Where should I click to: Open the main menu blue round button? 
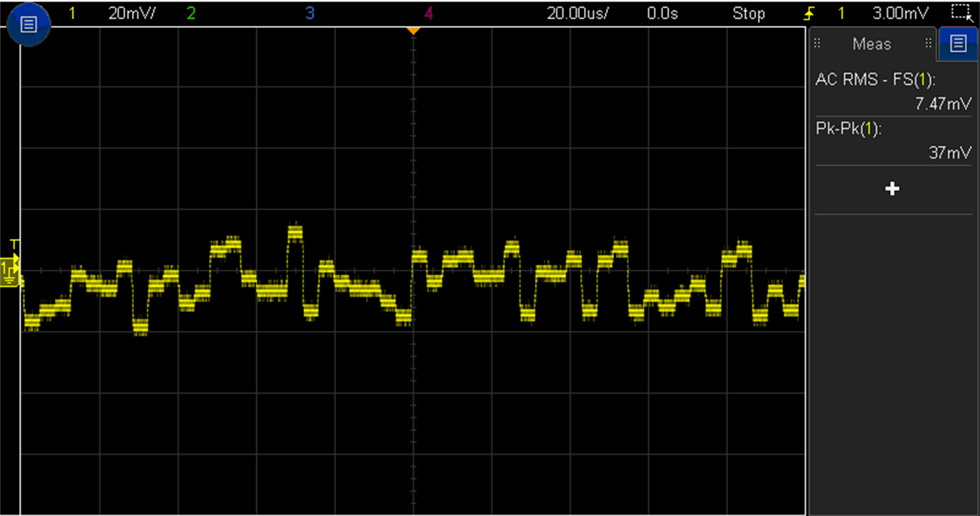(28, 24)
